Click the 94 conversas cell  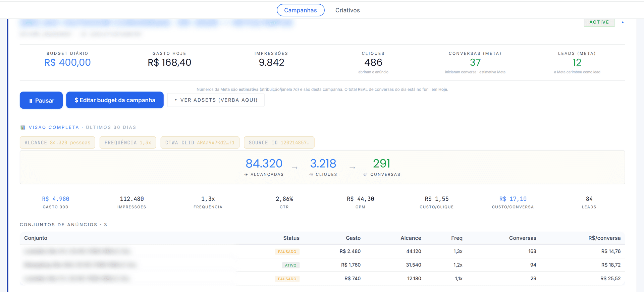pos(533,265)
